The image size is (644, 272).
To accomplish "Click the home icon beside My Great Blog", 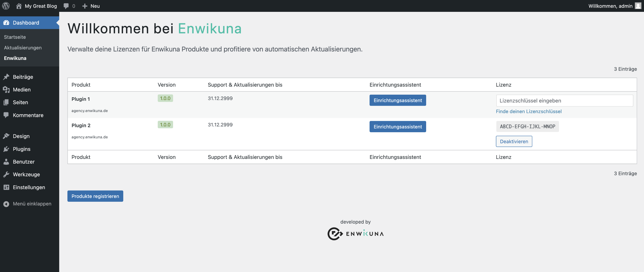I will point(19,6).
